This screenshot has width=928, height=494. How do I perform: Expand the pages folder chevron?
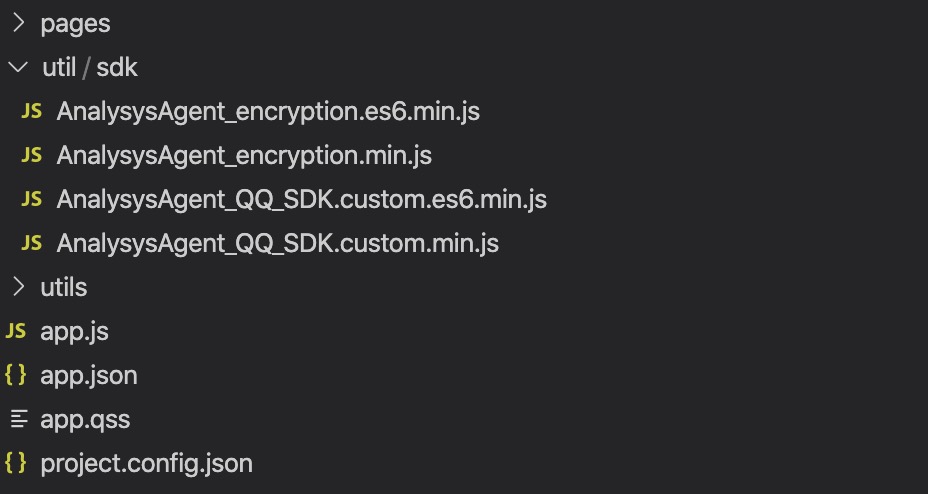coord(18,23)
